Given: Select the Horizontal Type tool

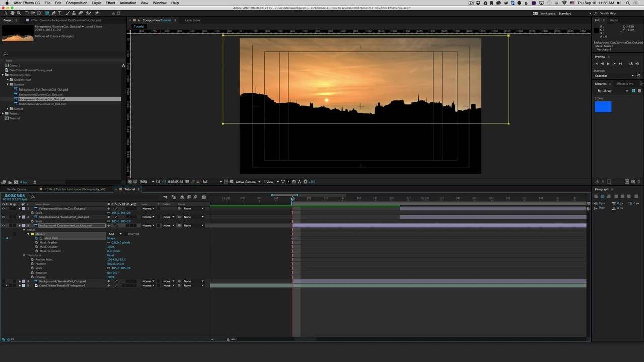Looking at the screenshot, I should click(x=60, y=13).
